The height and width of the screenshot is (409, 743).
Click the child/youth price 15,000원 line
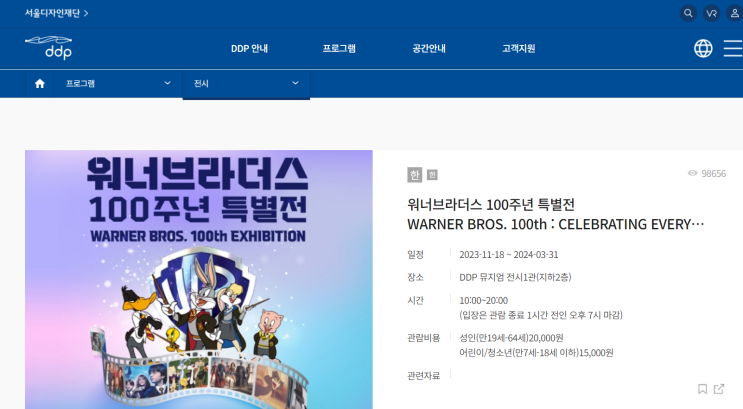click(x=536, y=353)
